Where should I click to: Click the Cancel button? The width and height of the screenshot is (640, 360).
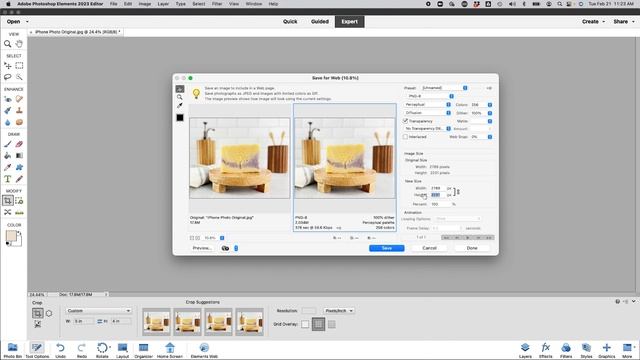(x=429, y=248)
